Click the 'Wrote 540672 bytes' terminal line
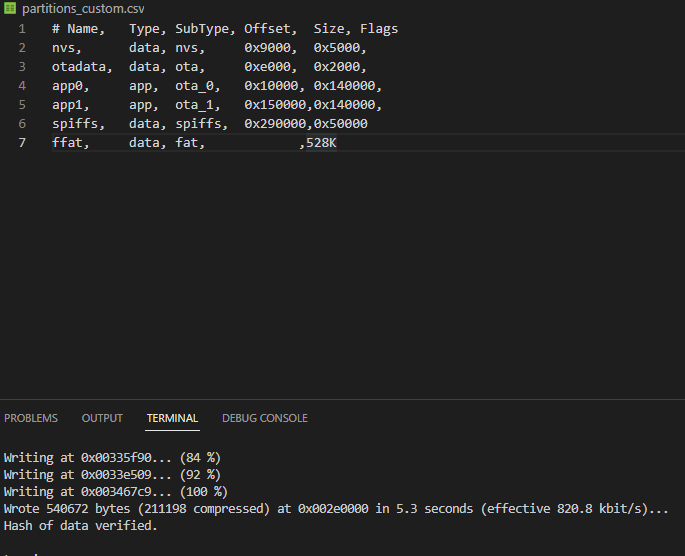 pyautogui.click(x=336, y=509)
